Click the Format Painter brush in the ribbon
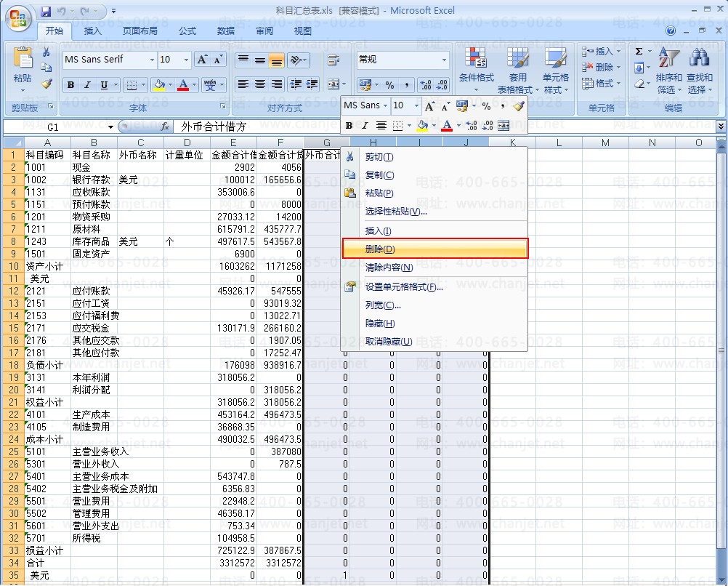728x586 pixels. pos(46,84)
